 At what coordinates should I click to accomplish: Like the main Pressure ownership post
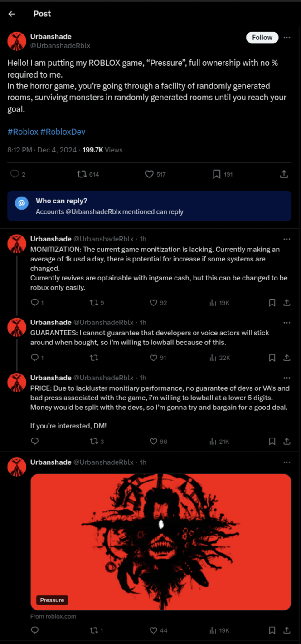click(x=149, y=174)
